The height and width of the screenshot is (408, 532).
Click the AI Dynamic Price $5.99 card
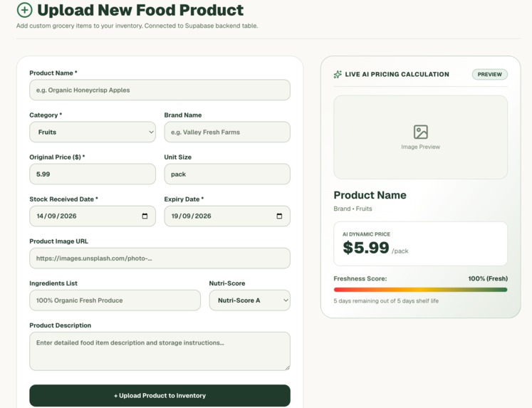coord(420,244)
